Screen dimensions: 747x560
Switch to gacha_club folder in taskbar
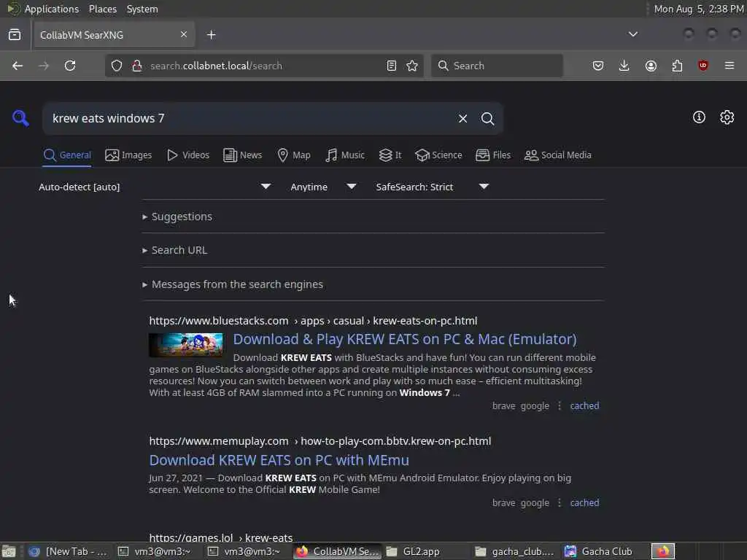[x=516, y=551]
